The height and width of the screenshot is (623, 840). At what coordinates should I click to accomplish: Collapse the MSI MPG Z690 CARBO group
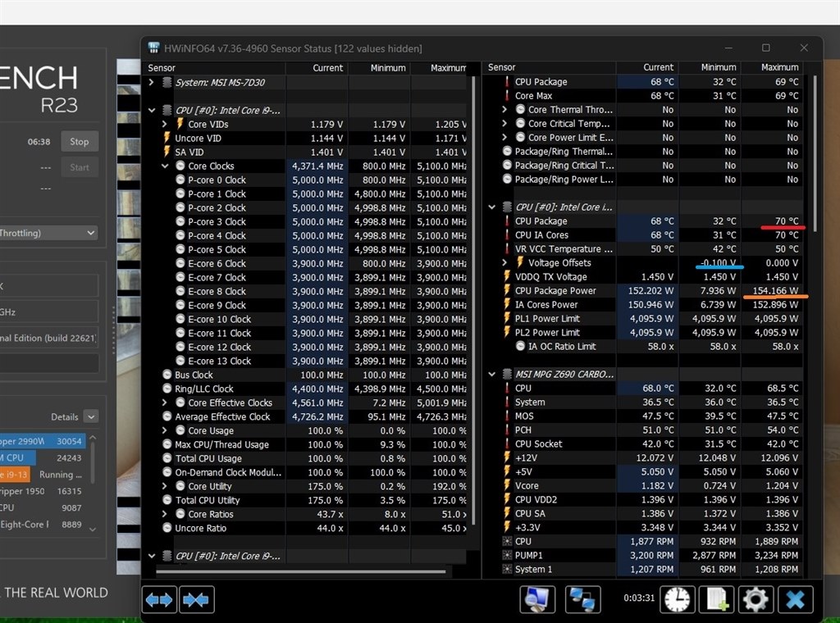pyautogui.click(x=492, y=374)
